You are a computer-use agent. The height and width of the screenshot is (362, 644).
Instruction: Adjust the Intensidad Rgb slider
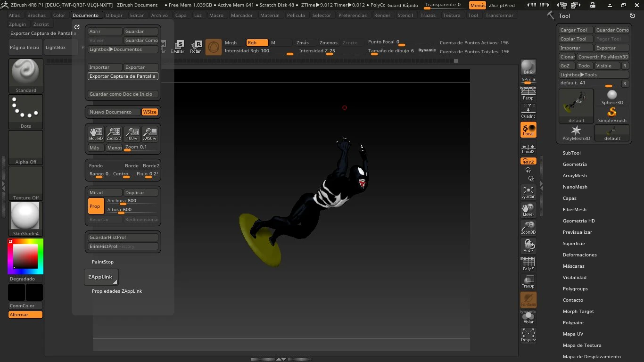coord(258,51)
